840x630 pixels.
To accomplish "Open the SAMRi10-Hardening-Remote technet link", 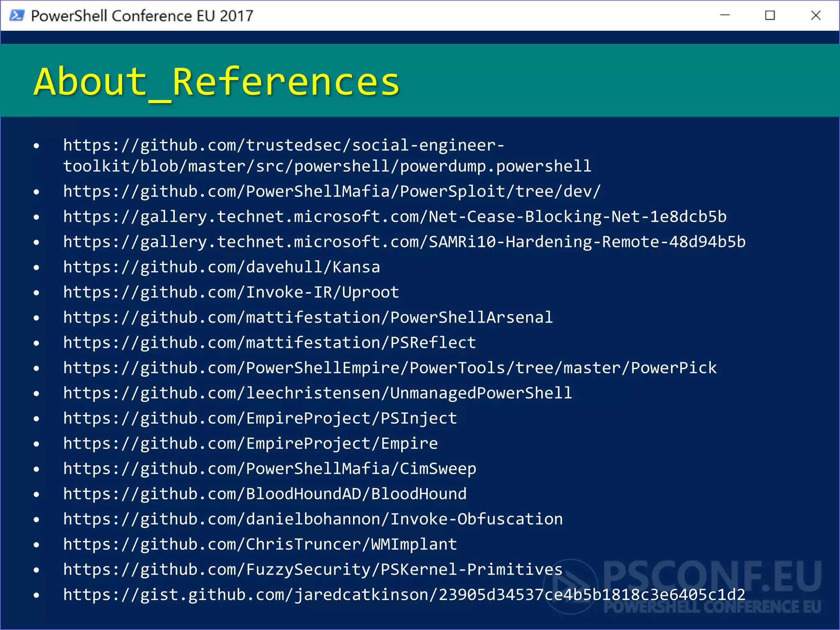I will click(404, 242).
